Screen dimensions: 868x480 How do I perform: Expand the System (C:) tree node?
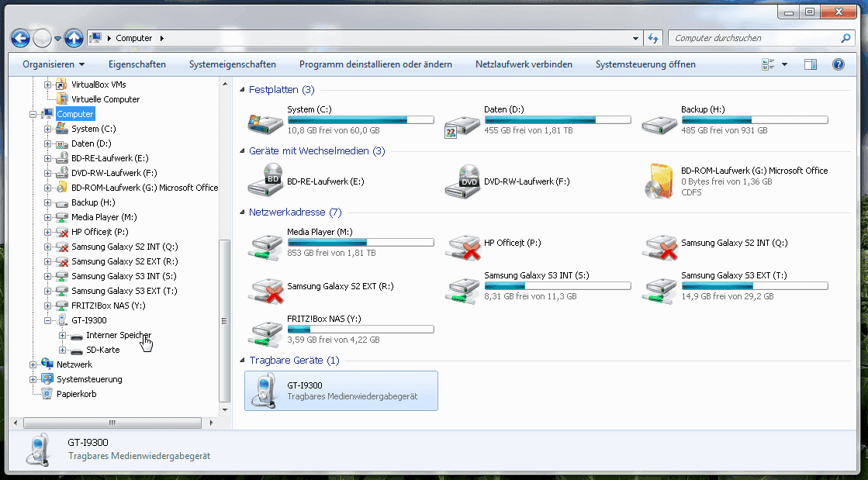pyautogui.click(x=47, y=129)
